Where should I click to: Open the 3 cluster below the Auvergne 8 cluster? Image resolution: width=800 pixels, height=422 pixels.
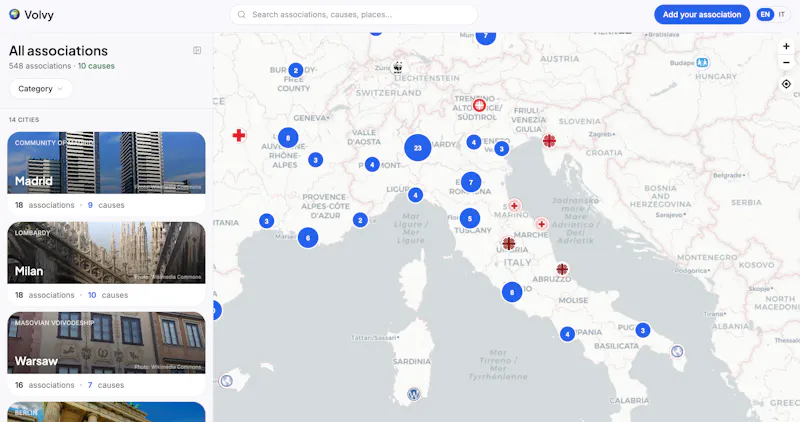click(315, 160)
